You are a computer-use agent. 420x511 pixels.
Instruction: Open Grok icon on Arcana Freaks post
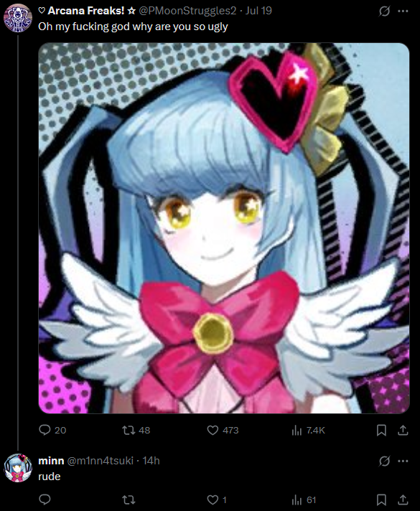384,11
